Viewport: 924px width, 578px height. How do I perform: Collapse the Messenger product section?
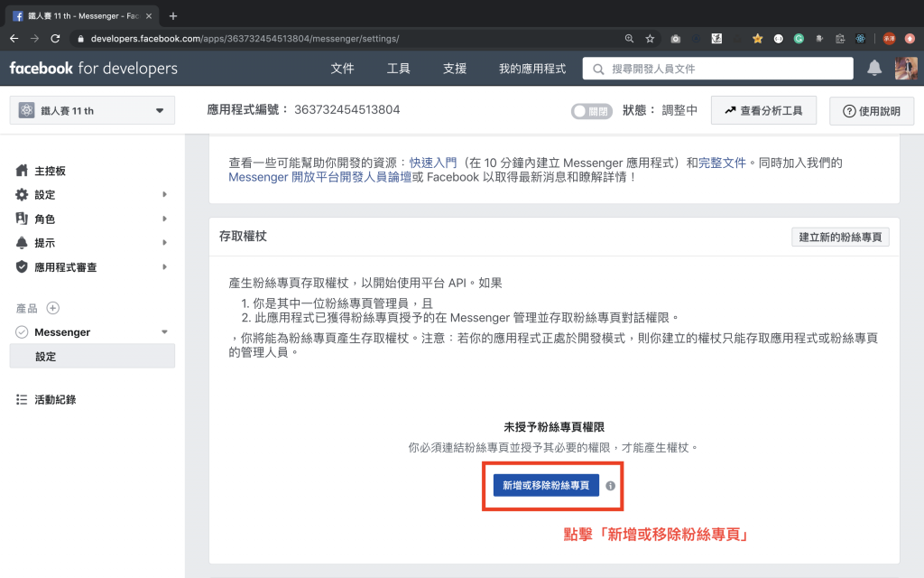click(x=164, y=332)
